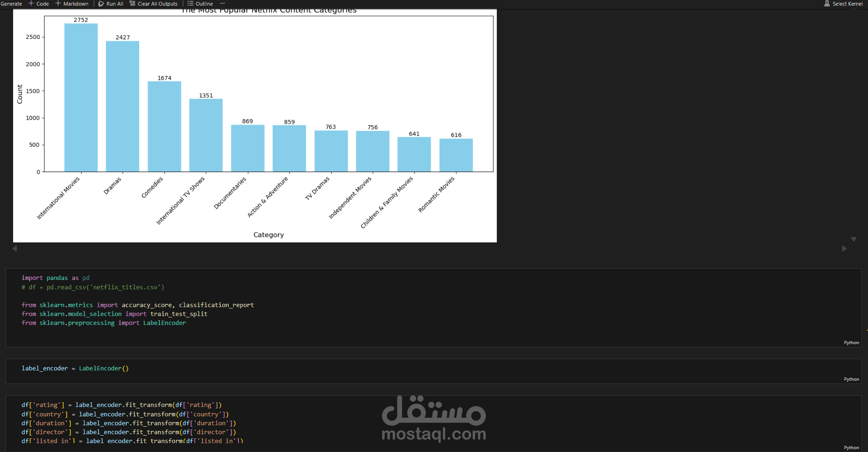This screenshot has height=452, width=868.
Task: Add a new Code cell
Action: coord(38,4)
